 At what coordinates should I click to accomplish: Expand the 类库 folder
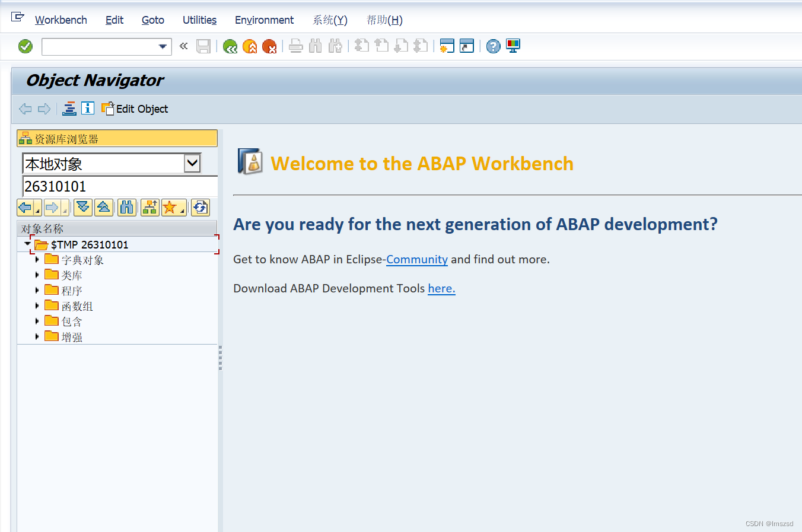point(37,275)
